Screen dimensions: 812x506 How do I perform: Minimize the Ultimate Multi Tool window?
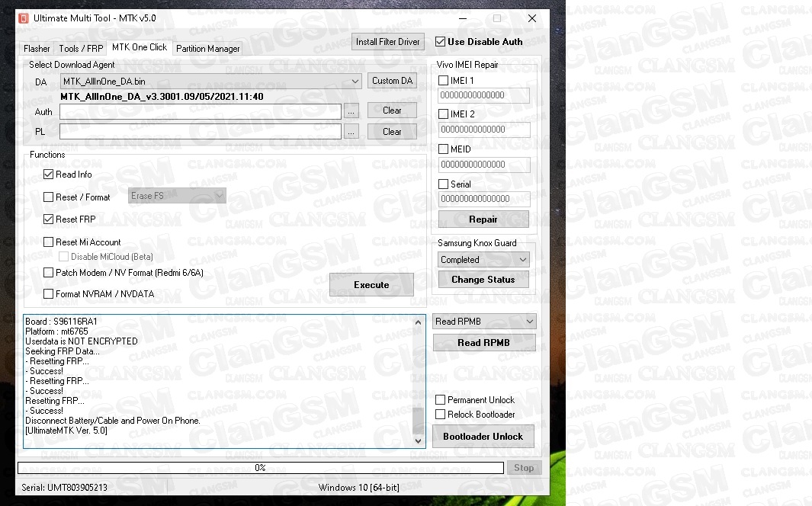[463, 18]
